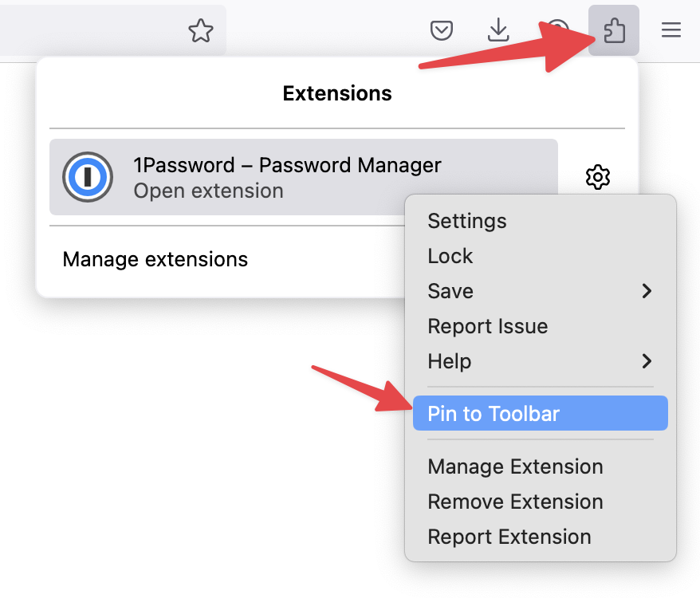Click the Save to Pocket icon
This screenshot has height=614, width=700.
pos(442,31)
